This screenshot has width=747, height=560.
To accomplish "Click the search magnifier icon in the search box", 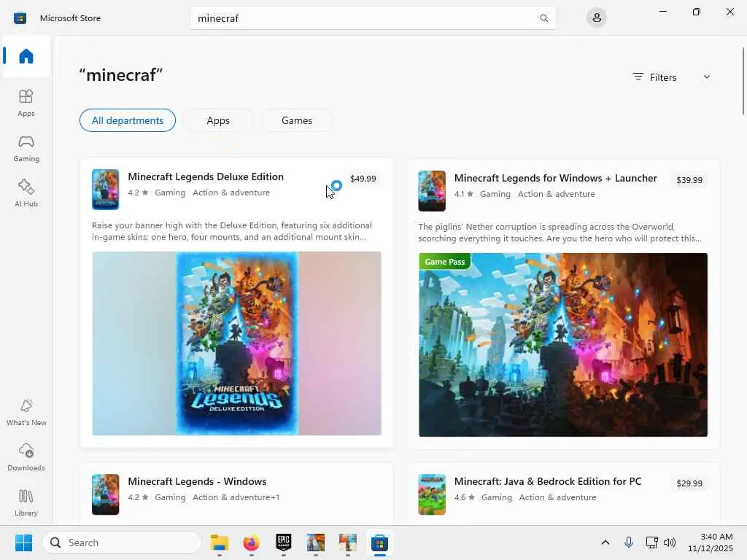I will click(543, 18).
